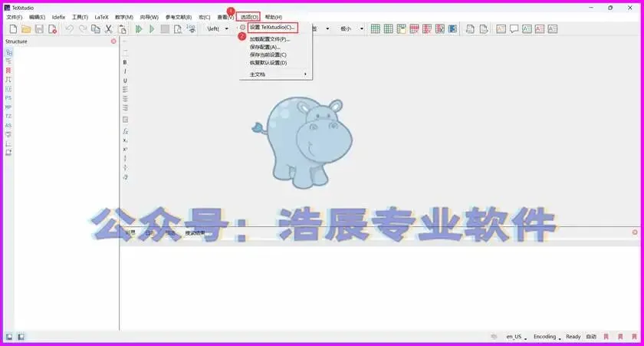Close the bottom messages panel red circle
644x346 pixels.
click(635, 232)
